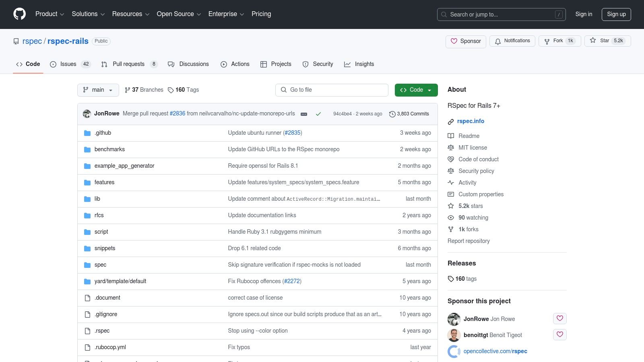Viewport: 644px width, 362px height.
Task: Switch to the Security tab
Action: click(318, 64)
